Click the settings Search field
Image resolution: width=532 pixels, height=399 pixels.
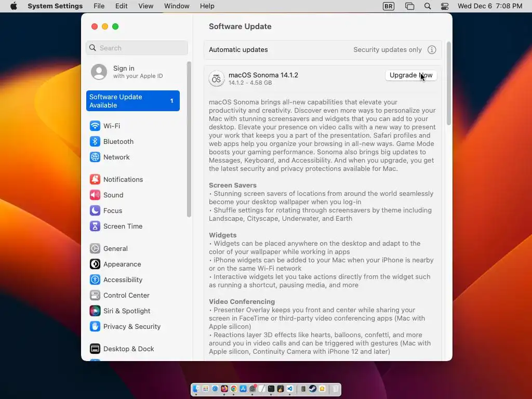coord(137,48)
